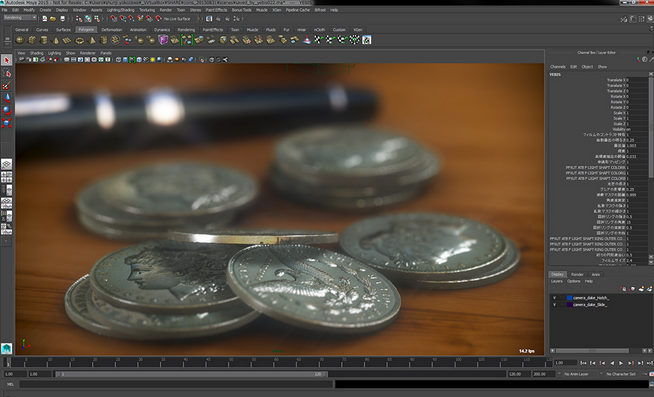Image resolution: width=654 pixels, height=397 pixels.
Task: Click the polygon torus shelf icon
Action: [x=79, y=40]
